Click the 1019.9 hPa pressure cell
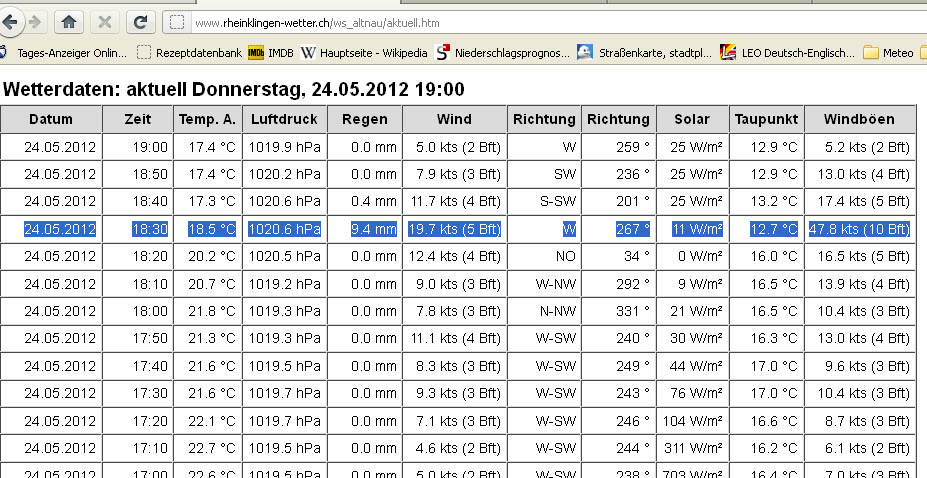927x478 pixels. click(284, 147)
